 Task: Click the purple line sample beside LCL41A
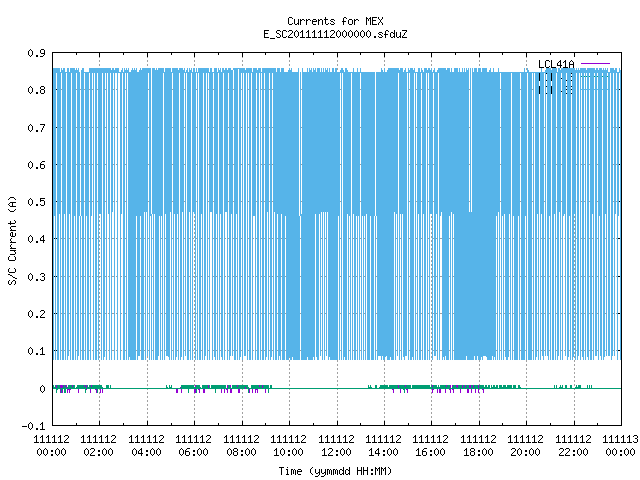pyautogui.click(x=595, y=64)
